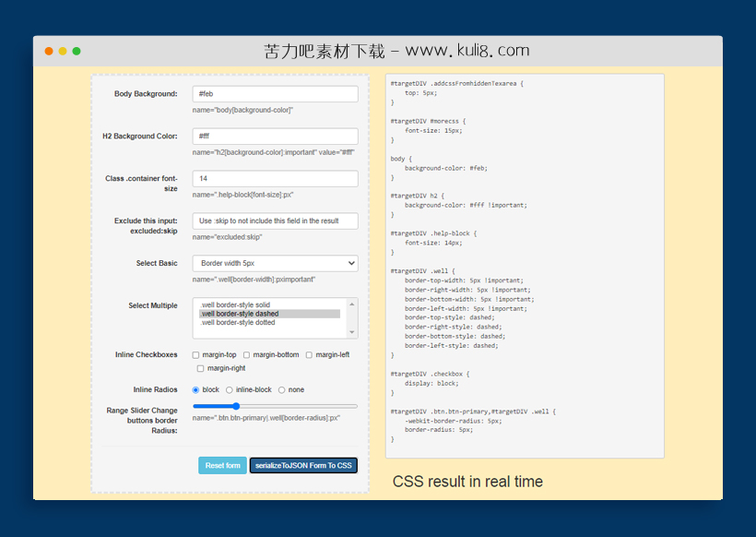Screen dimensions: 756x537
Task: Enable the margin-top checkbox
Action: pyautogui.click(x=195, y=355)
